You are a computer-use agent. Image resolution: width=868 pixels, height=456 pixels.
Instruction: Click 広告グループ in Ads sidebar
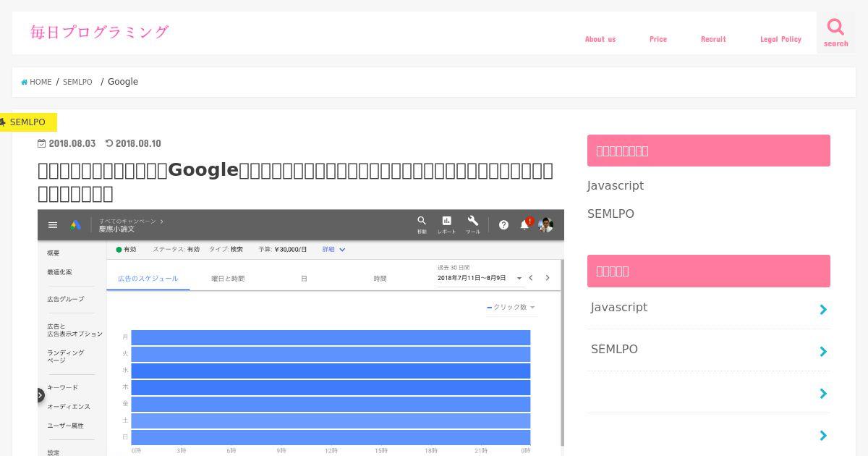coord(66,299)
